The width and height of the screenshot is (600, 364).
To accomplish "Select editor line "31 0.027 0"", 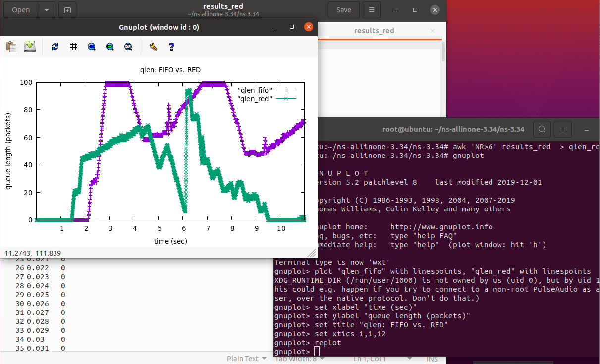I will tap(40, 312).
